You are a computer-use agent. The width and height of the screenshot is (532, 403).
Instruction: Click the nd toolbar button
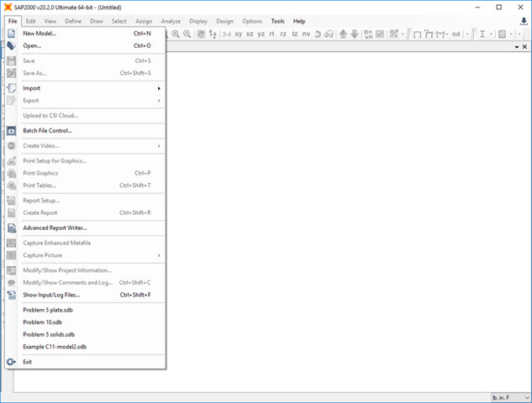[456, 34]
